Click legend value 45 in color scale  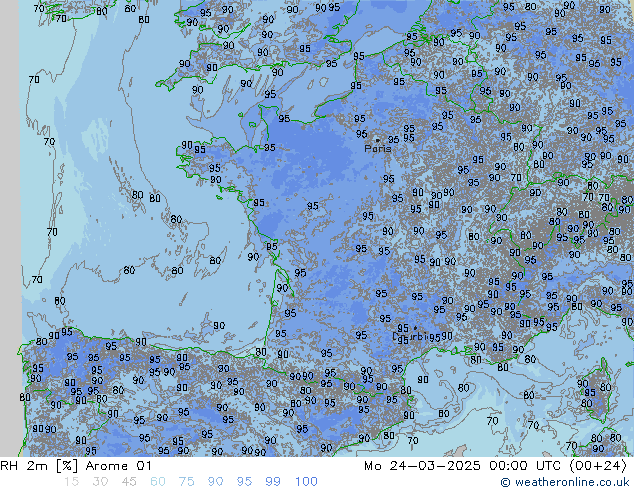(129, 482)
